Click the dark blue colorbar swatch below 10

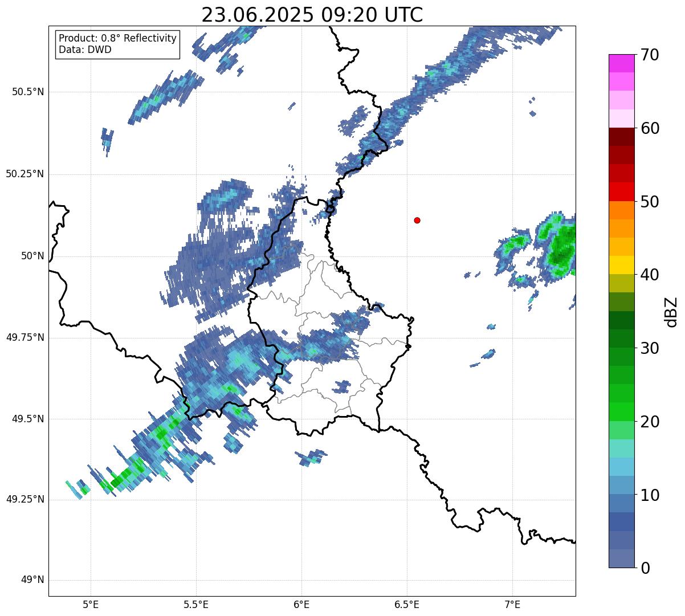(622, 522)
